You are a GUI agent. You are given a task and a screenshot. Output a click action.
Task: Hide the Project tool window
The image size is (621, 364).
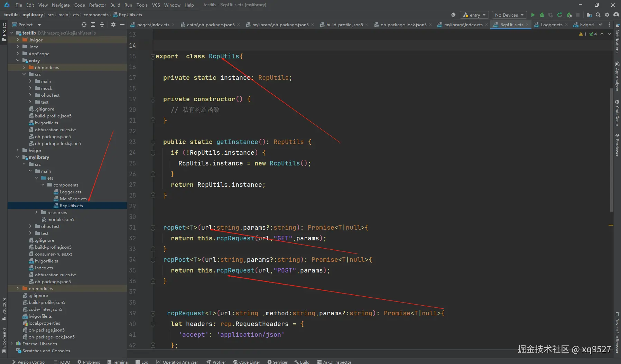[x=122, y=25]
